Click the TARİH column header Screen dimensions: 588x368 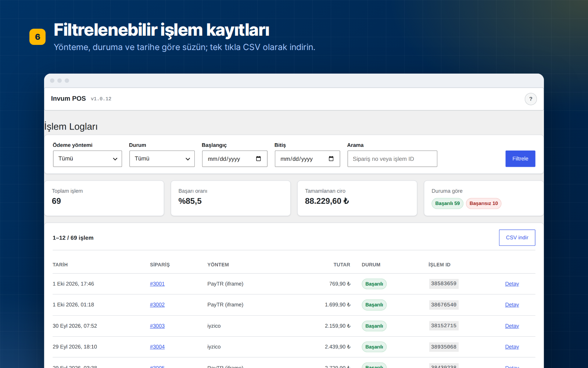(60, 265)
